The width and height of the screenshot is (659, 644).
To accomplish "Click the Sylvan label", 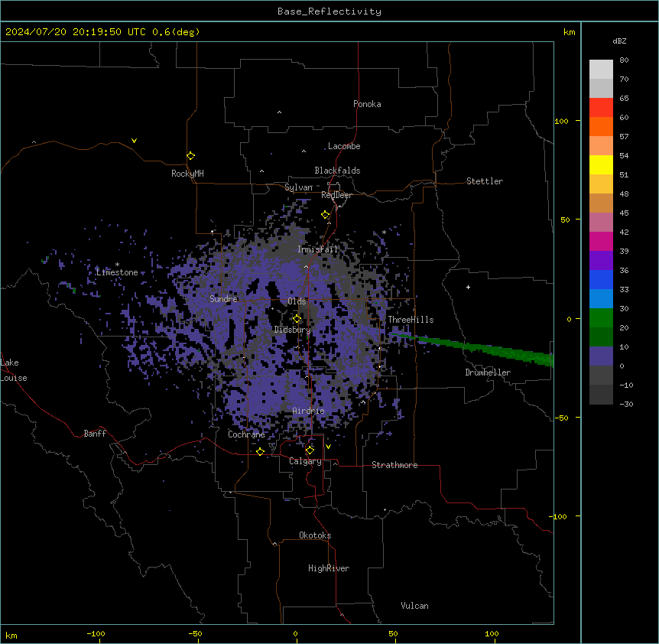I will 298,187.
